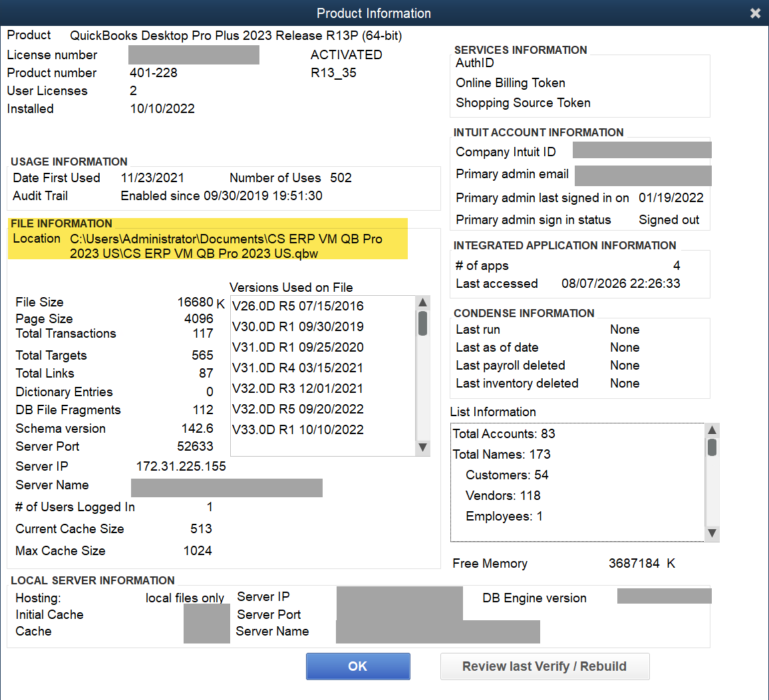Click the file Location path text
The height and width of the screenshot is (700, 769).
[226, 246]
